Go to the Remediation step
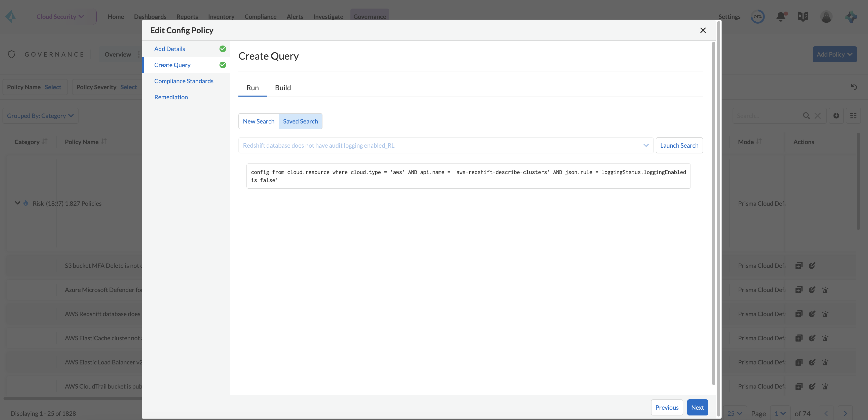This screenshot has width=868, height=420. 171,97
